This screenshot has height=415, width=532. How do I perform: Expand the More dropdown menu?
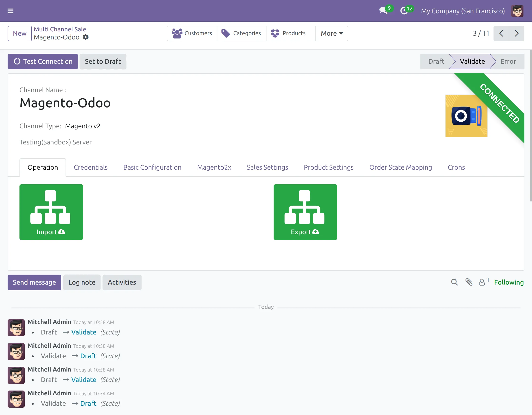pos(332,33)
